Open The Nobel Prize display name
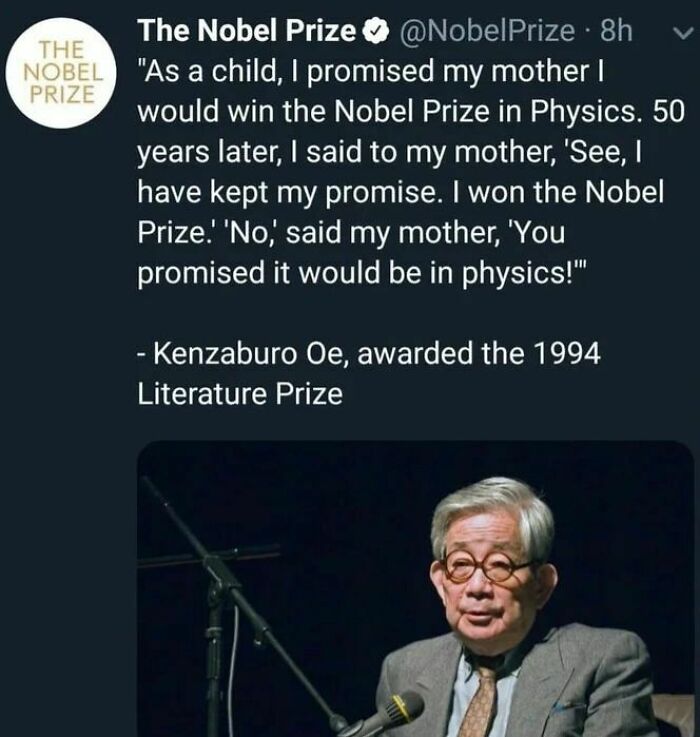Screen dimensions: 700x737 click(246, 32)
